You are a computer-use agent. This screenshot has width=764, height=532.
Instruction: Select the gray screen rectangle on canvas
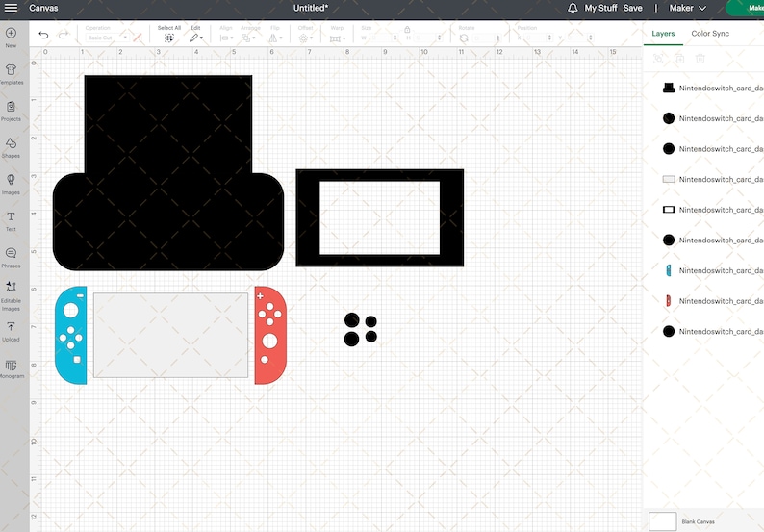(x=170, y=335)
